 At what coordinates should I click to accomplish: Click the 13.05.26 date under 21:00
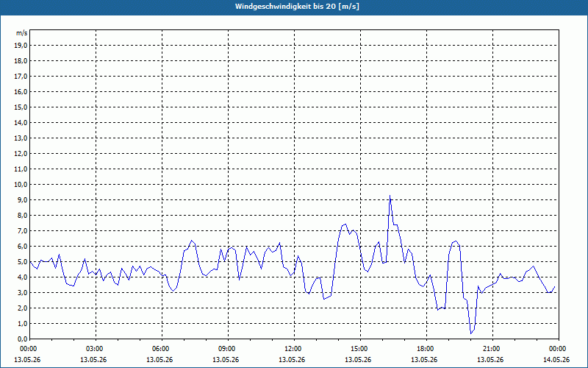pyautogui.click(x=490, y=360)
